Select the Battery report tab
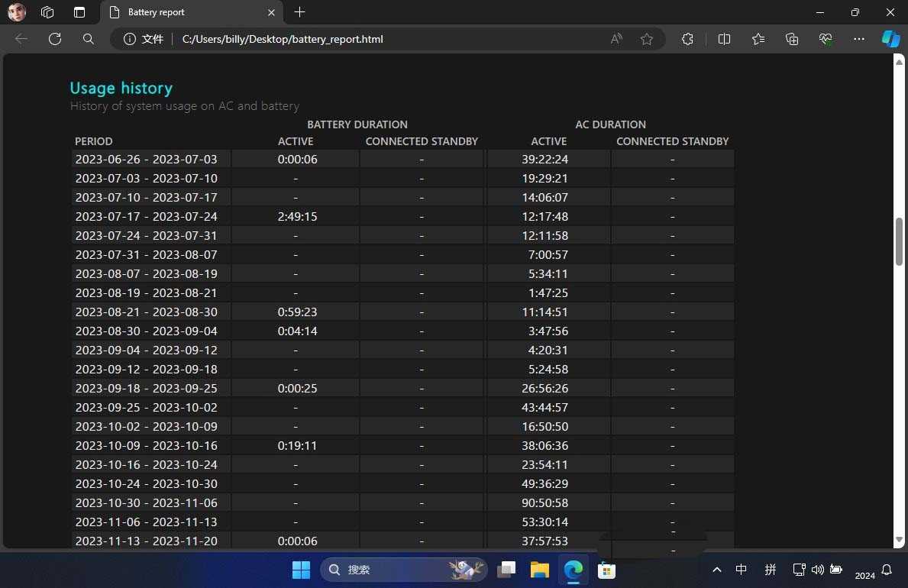 [x=187, y=12]
